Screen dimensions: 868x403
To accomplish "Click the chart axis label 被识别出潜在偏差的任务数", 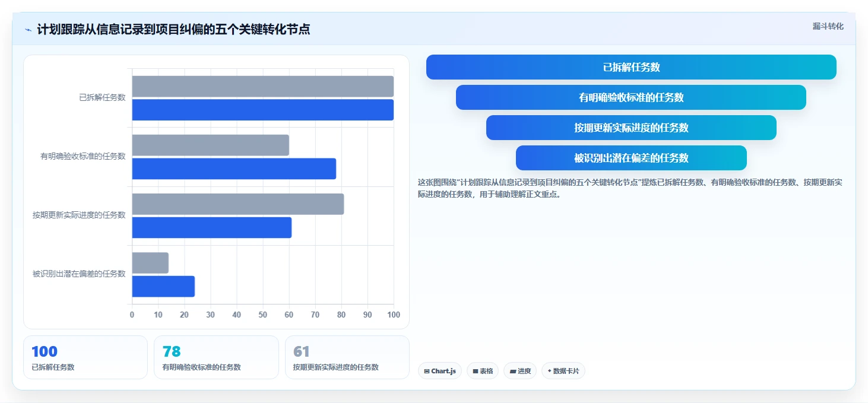I will (x=79, y=274).
